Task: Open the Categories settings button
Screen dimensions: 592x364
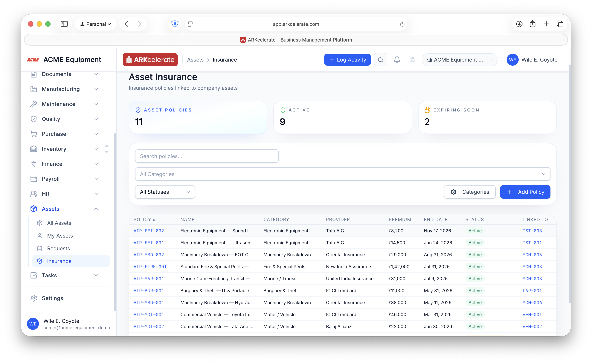Action: pos(469,192)
